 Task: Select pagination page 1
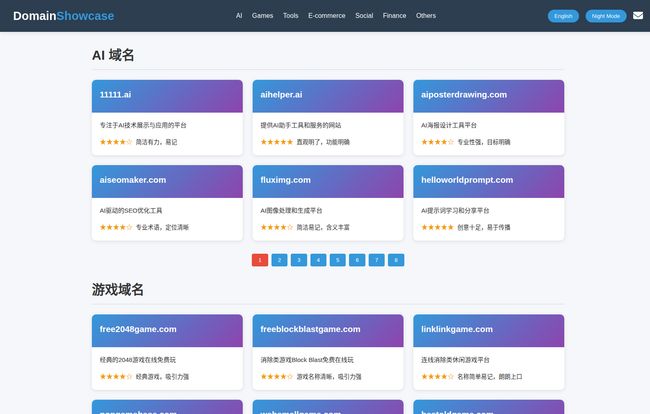click(x=260, y=260)
